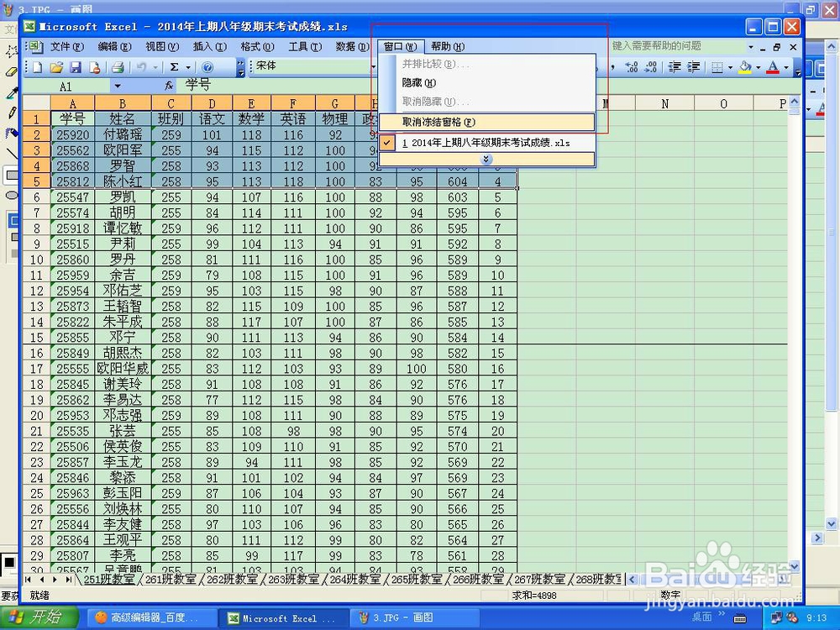This screenshot has width=840, height=630.
Task: Switch to the 251班教室 sheet tab
Action: [109, 579]
